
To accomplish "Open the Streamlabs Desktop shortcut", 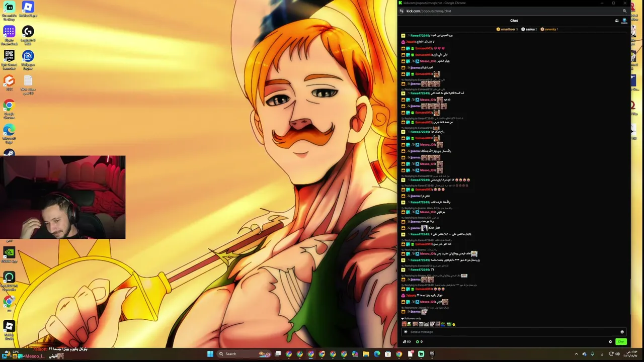I will 9,10.
